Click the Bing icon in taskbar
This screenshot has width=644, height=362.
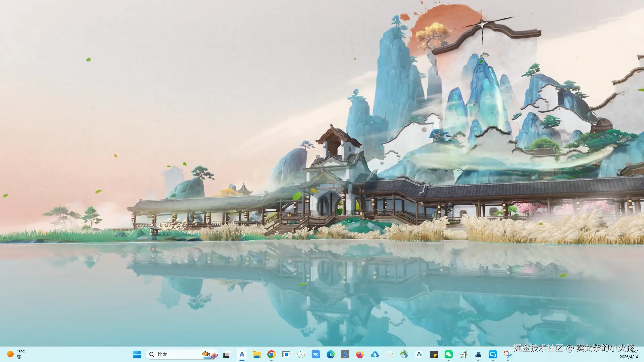[345, 354]
